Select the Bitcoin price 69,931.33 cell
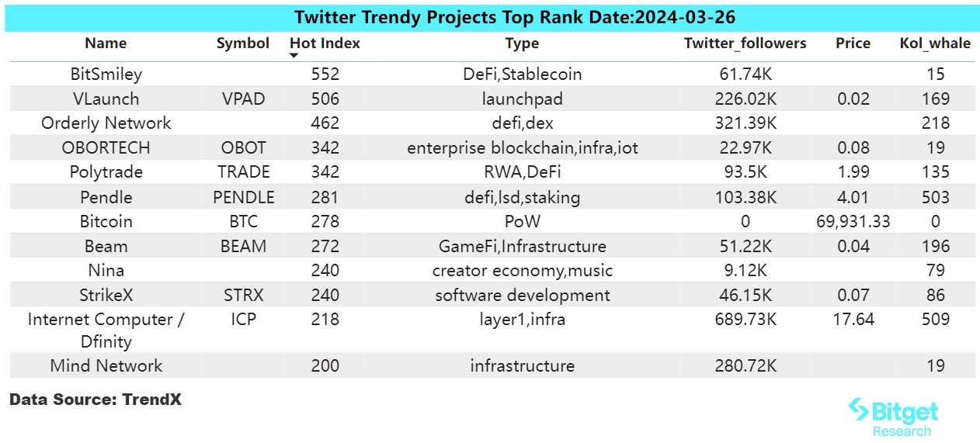980x443 pixels. [x=853, y=222]
